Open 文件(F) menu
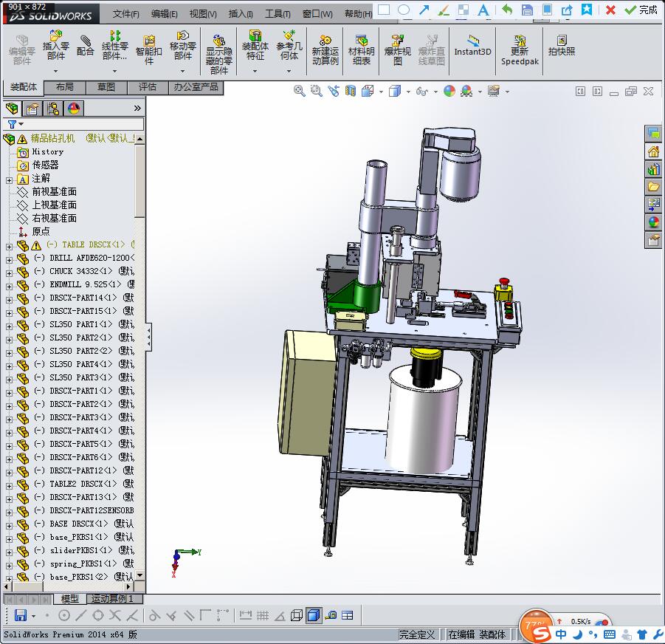The image size is (665, 644). point(126,14)
